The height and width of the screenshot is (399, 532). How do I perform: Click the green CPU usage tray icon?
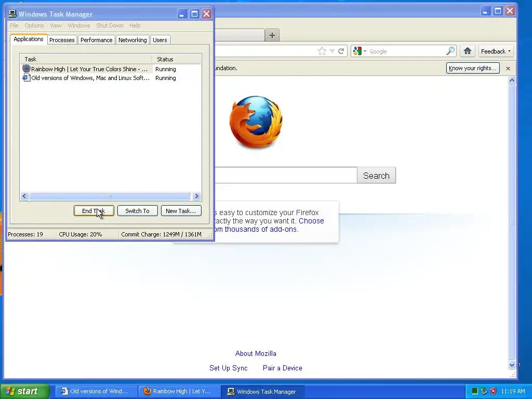(x=475, y=391)
